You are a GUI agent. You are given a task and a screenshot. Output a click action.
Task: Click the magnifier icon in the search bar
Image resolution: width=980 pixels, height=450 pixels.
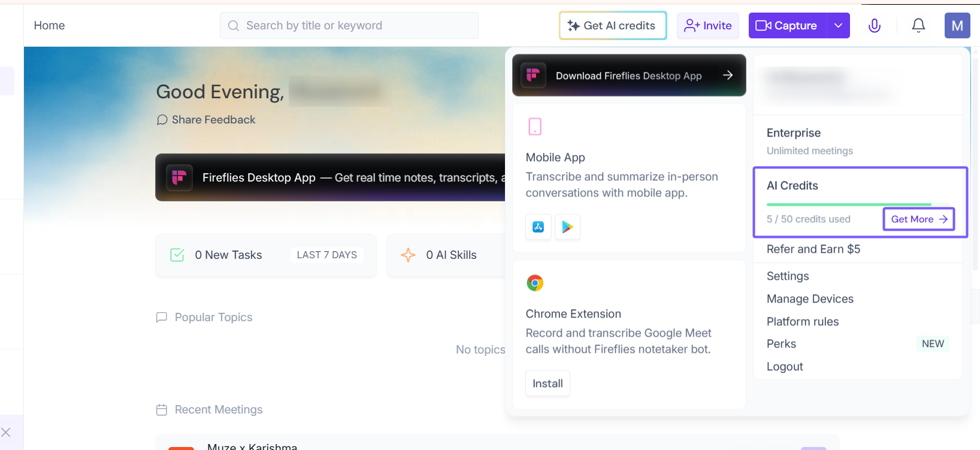click(234, 26)
